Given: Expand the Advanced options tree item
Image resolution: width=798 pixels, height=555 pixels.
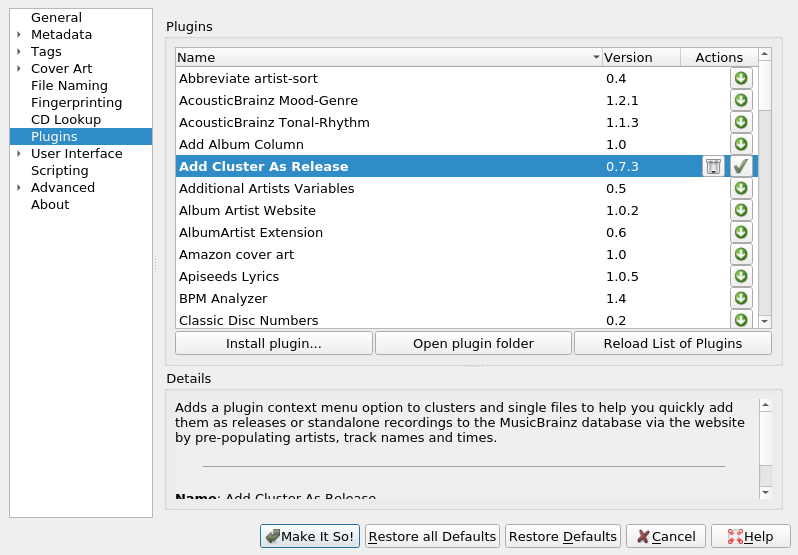Looking at the screenshot, I should tap(19, 188).
